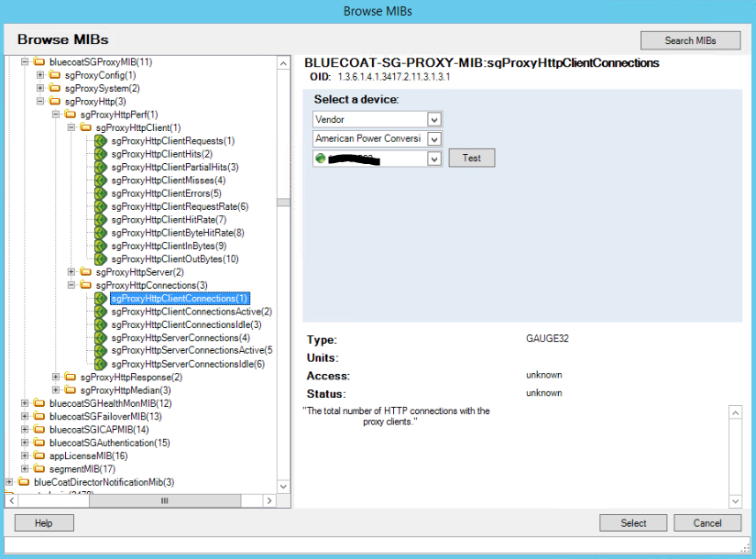Click the bluecoatSGHealthMonMIB(12) folder icon
The image size is (756, 559).
(x=39, y=403)
